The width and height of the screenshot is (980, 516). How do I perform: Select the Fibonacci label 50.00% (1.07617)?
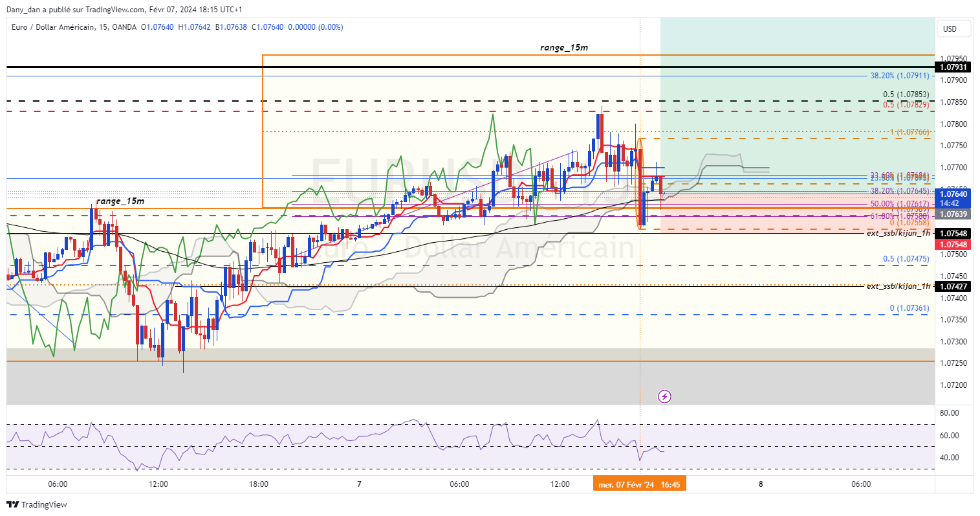pos(900,204)
